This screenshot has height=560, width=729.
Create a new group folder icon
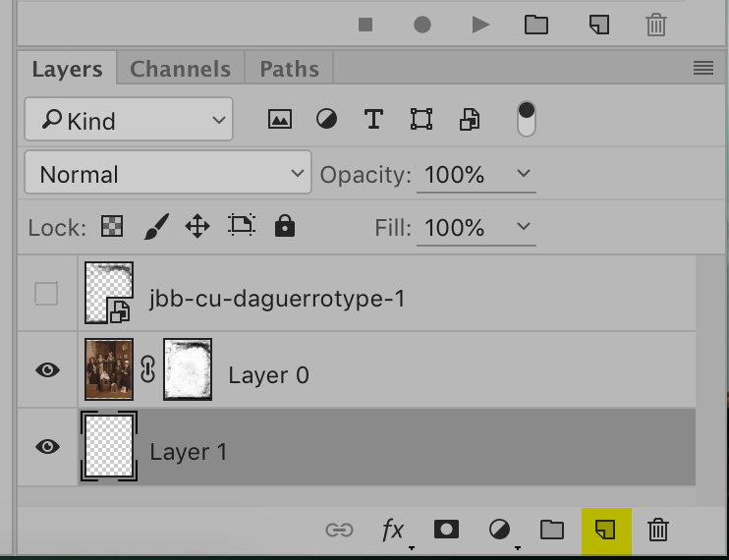552,530
